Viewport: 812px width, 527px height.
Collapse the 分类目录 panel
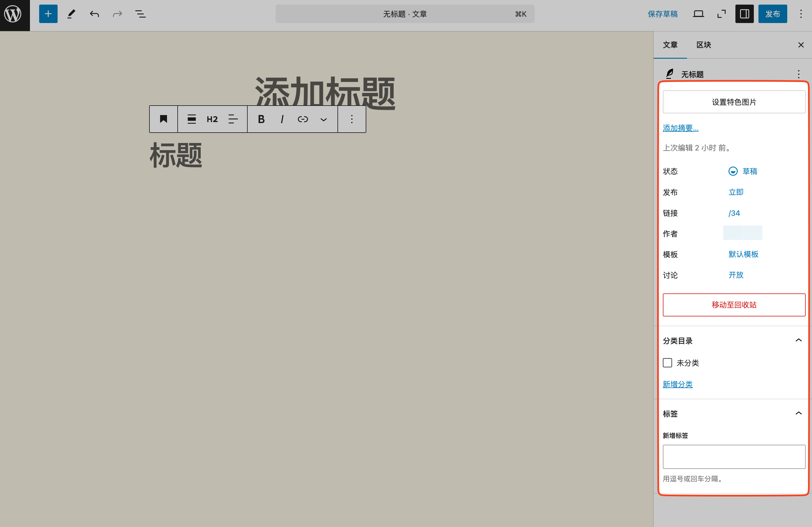(x=798, y=340)
